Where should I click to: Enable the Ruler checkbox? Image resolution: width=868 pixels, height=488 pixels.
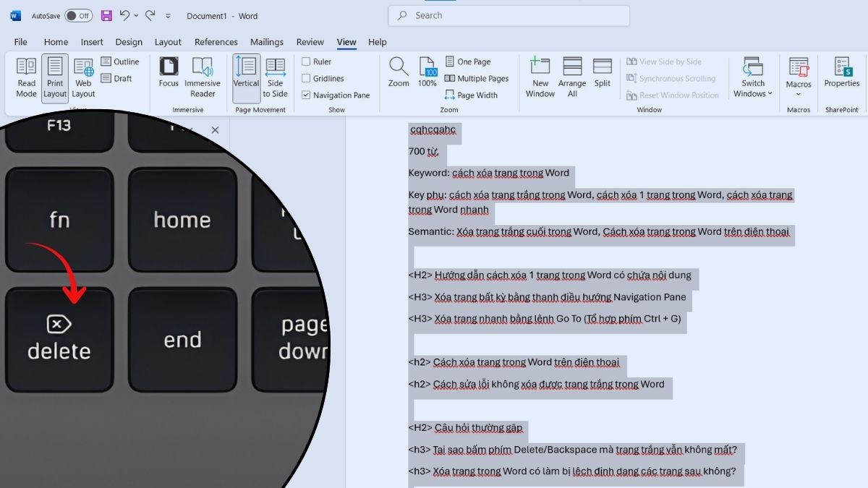click(306, 61)
